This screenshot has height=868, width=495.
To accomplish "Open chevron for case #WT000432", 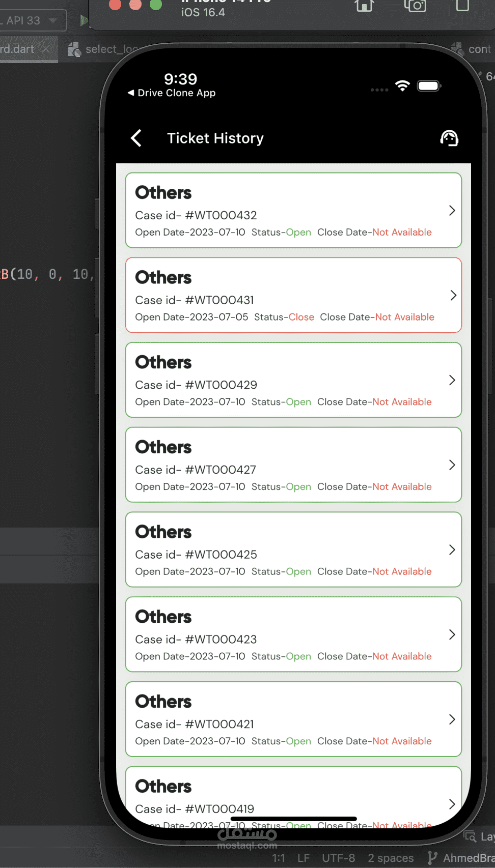I will click(x=452, y=211).
